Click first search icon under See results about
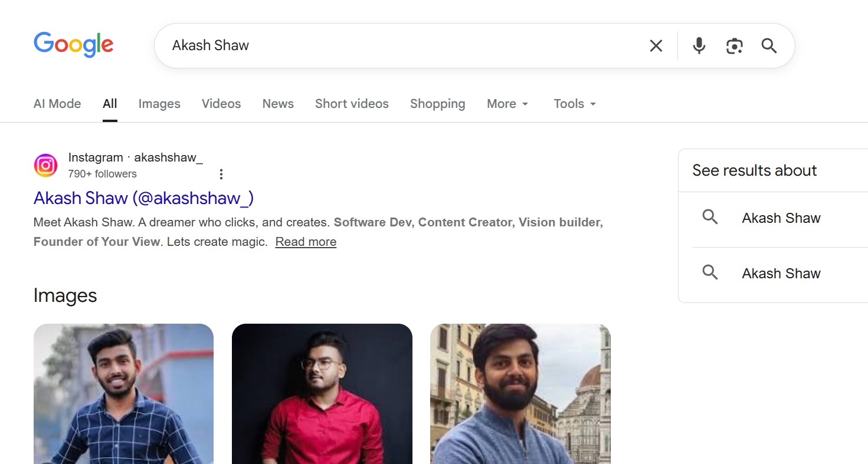Screen dimensions: 868x464 click(x=710, y=218)
